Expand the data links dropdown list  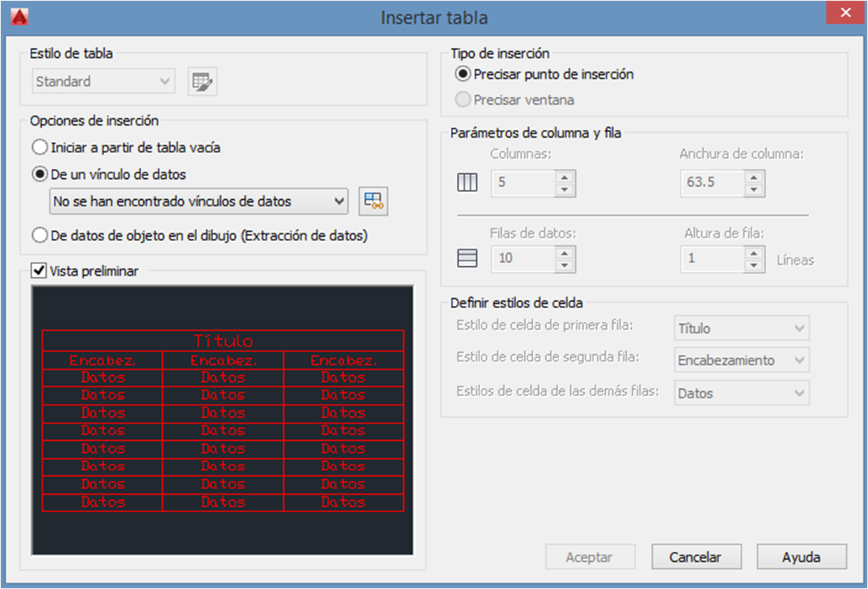coord(339,201)
